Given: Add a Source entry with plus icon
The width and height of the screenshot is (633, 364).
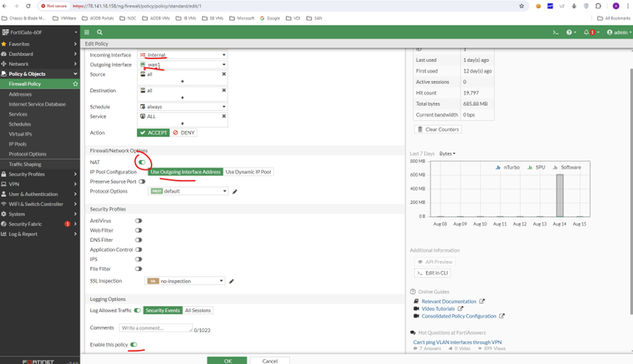Looking at the screenshot, I should (182, 81).
